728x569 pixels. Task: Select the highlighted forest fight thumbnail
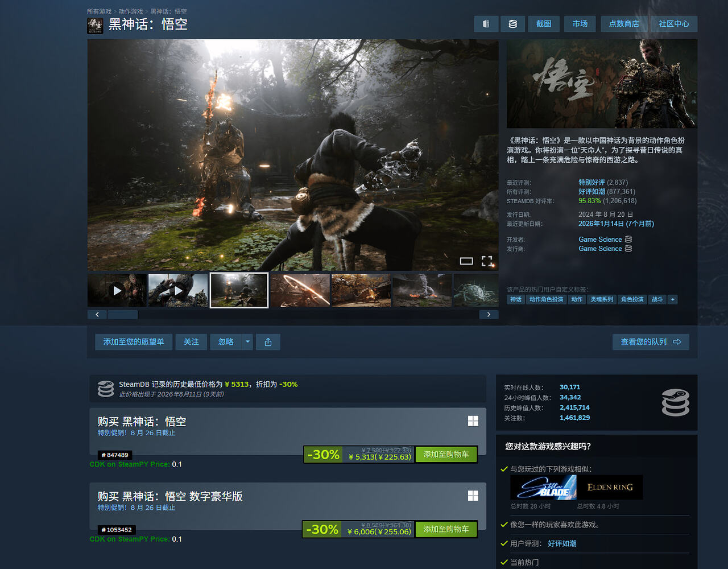click(239, 290)
